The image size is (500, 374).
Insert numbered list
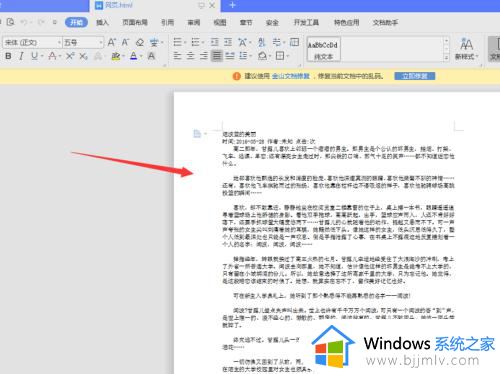(195, 42)
